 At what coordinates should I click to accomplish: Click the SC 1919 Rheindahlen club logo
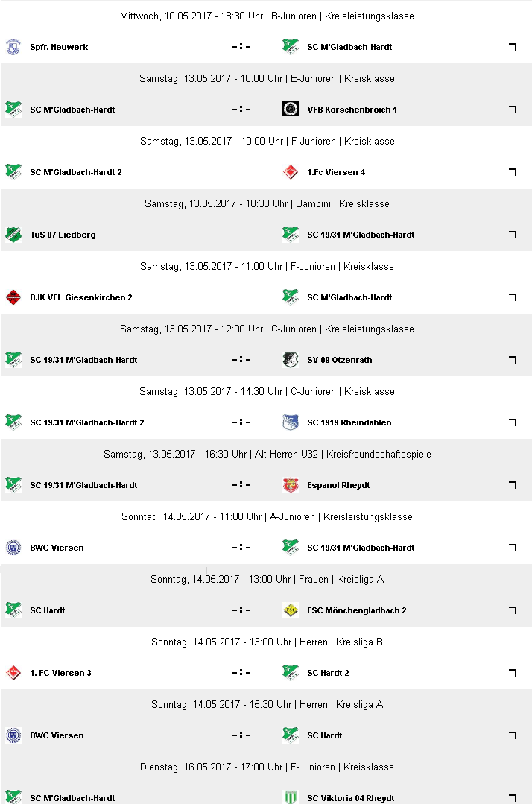[x=291, y=422]
